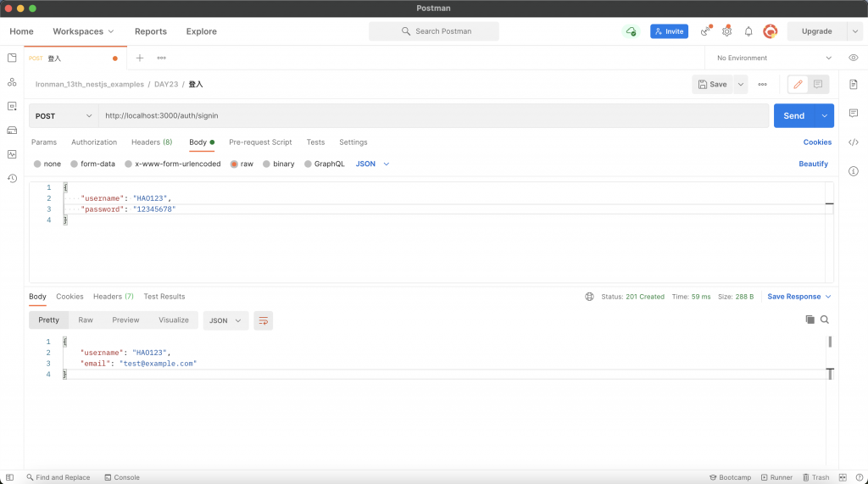
Task: Switch to edit mode pencil icon
Action: (x=798, y=84)
